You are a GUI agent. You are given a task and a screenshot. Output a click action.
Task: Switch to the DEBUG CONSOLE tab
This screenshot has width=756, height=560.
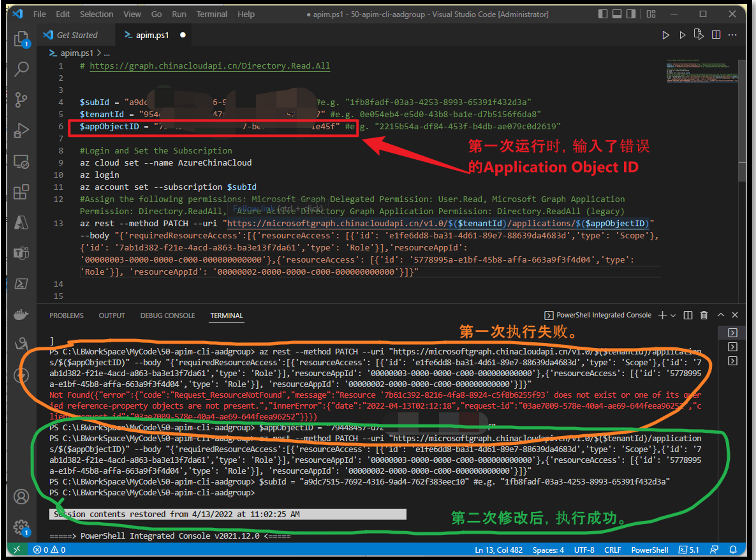168,316
